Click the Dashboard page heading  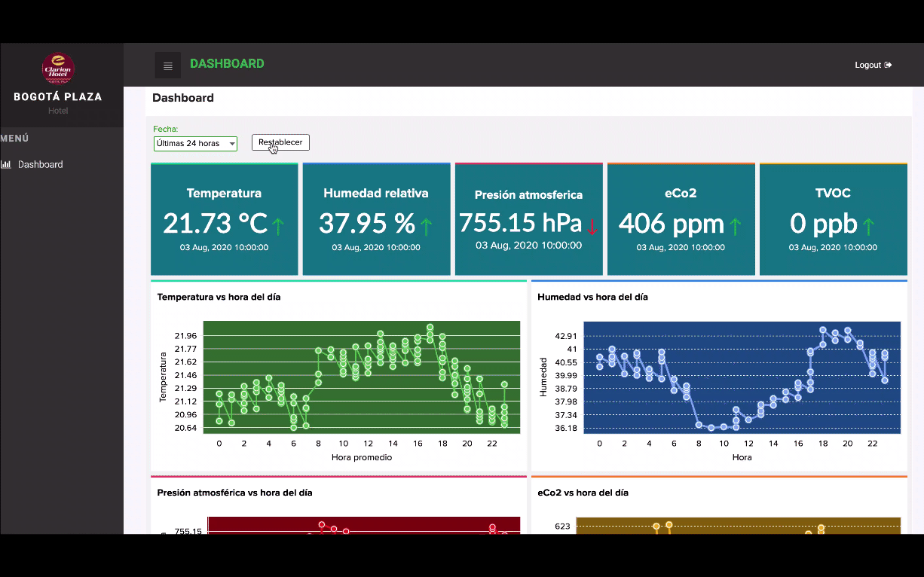coord(183,98)
